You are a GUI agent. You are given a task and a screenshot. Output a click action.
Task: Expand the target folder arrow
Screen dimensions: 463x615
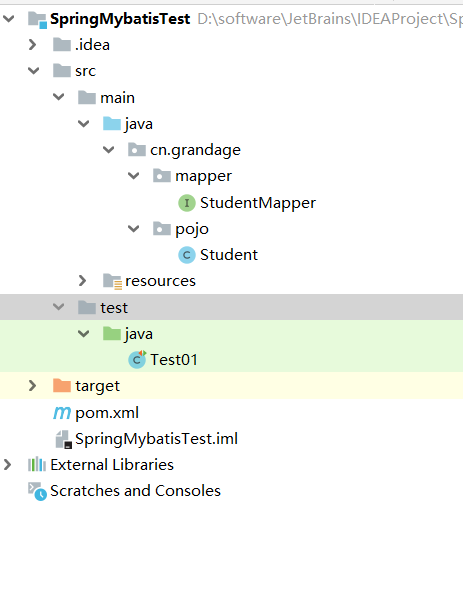point(32,386)
